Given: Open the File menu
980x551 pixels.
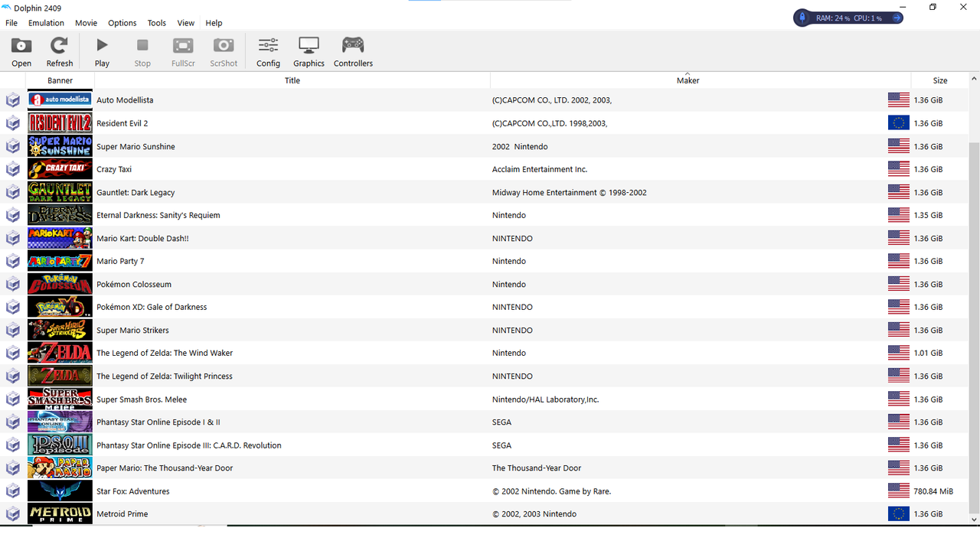Looking at the screenshot, I should pos(11,23).
